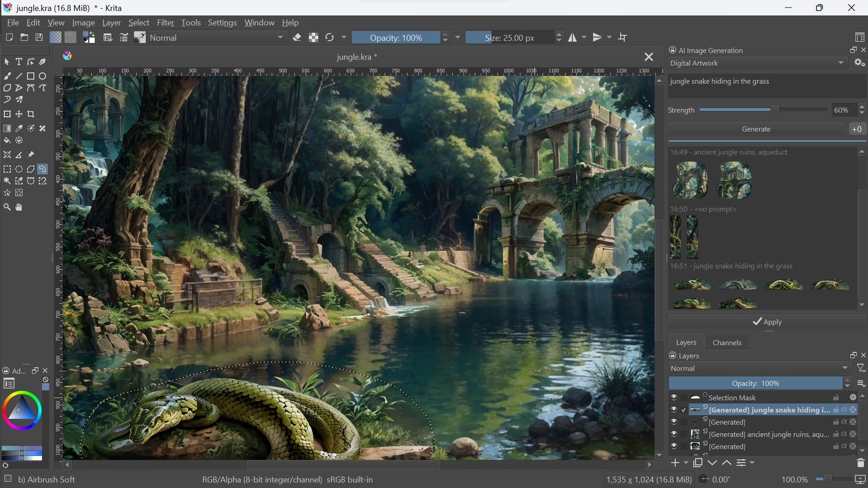Delete layer with the trash icon
Screen dimensions: 868x488
coord(860,463)
